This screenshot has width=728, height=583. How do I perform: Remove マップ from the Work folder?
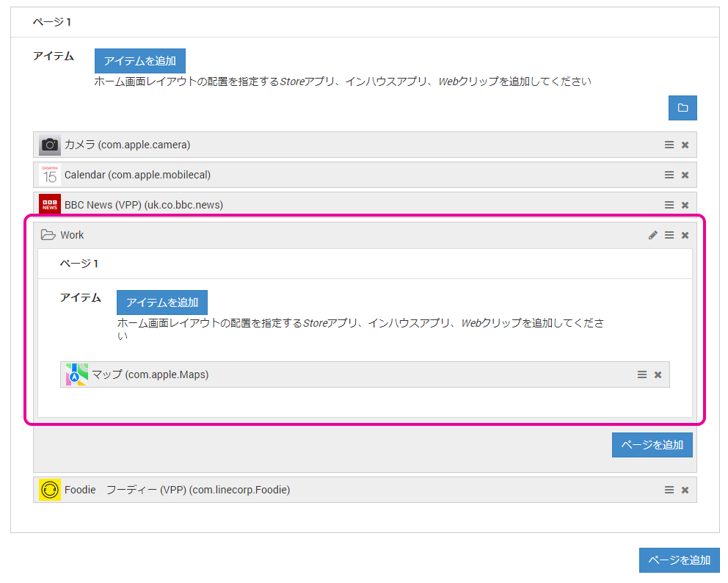pos(658,375)
